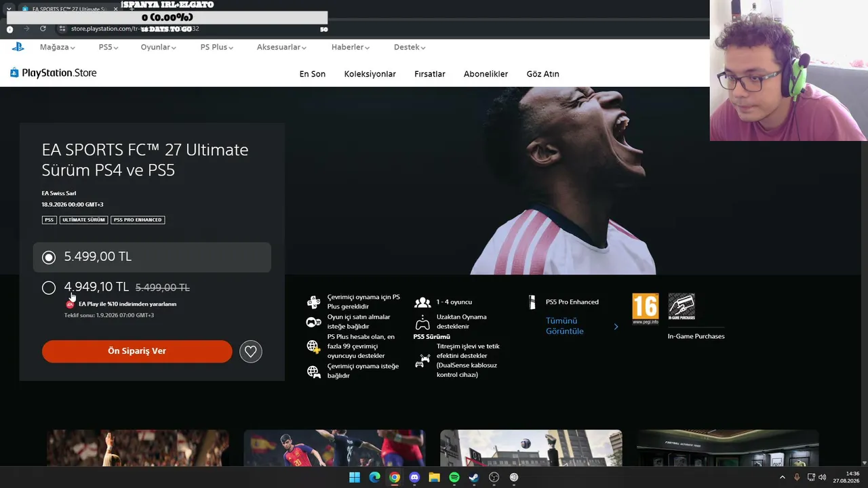Click the PEGI 16 rating badge
The height and width of the screenshot is (488, 868).
click(645, 309)
